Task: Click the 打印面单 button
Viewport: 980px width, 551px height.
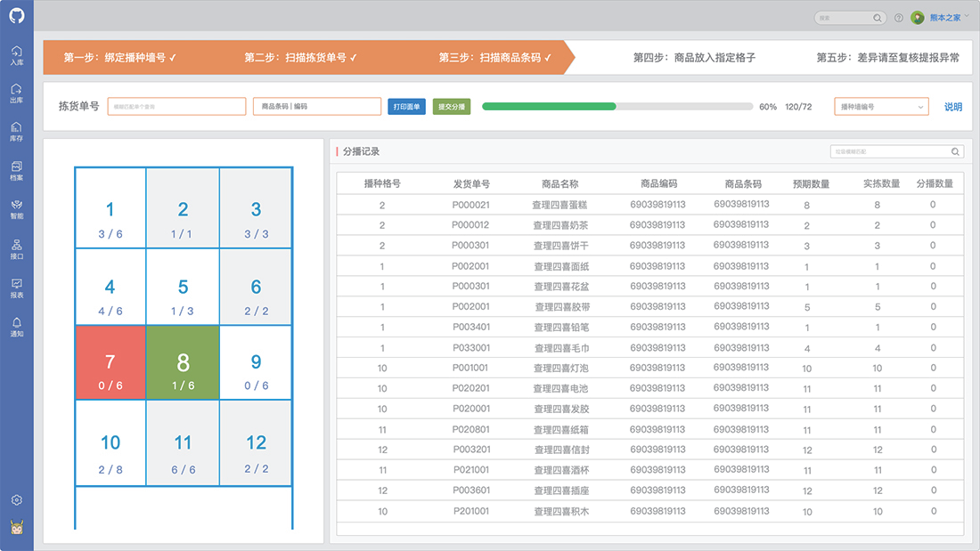Action: pyautogui.click(x=407, y=107)
